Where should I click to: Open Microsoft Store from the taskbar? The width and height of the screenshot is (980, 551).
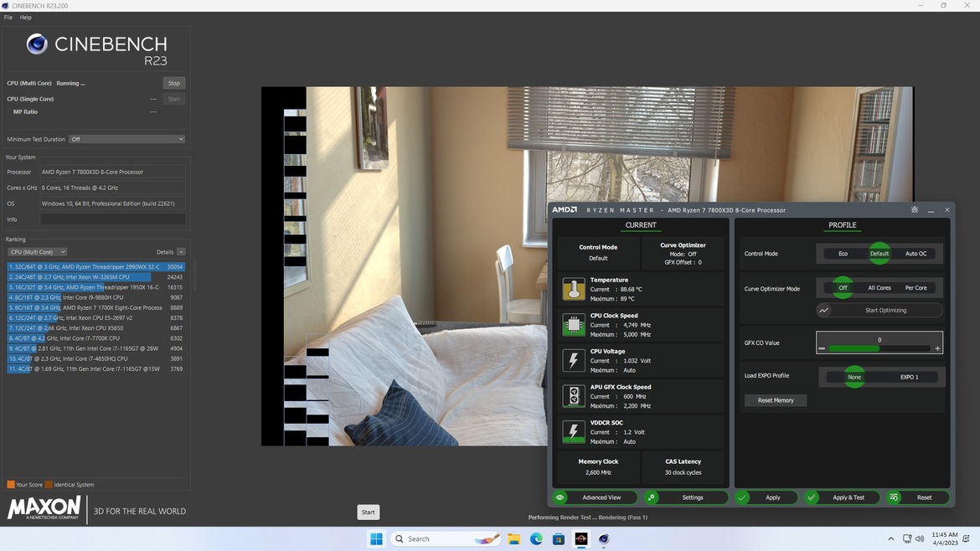point(559,538)
